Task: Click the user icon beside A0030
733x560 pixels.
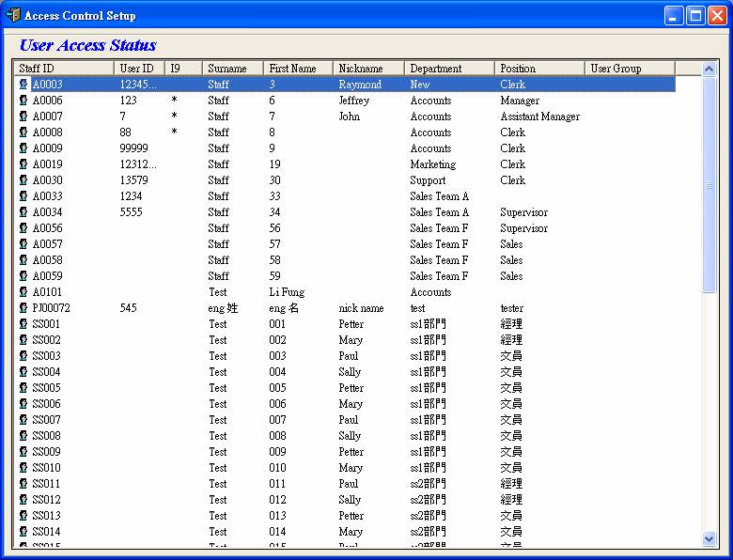Action: (x=23, y=180)
